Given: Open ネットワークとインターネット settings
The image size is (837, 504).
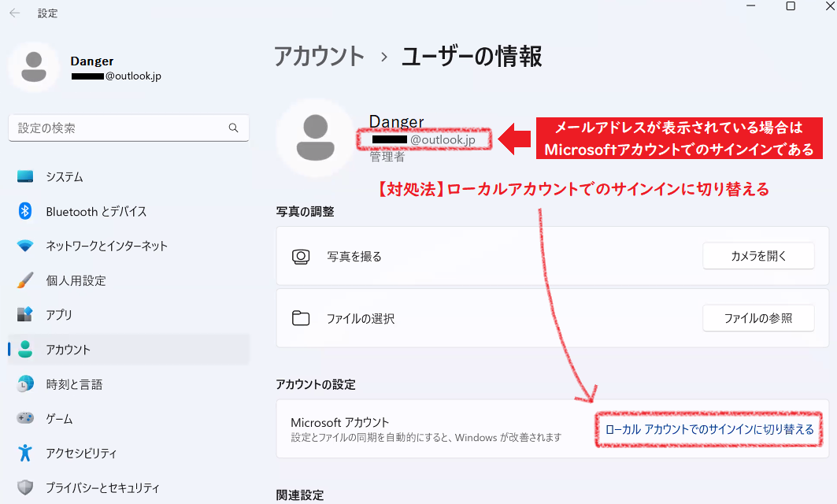Looking at the screenshot, I should point(106,245).
